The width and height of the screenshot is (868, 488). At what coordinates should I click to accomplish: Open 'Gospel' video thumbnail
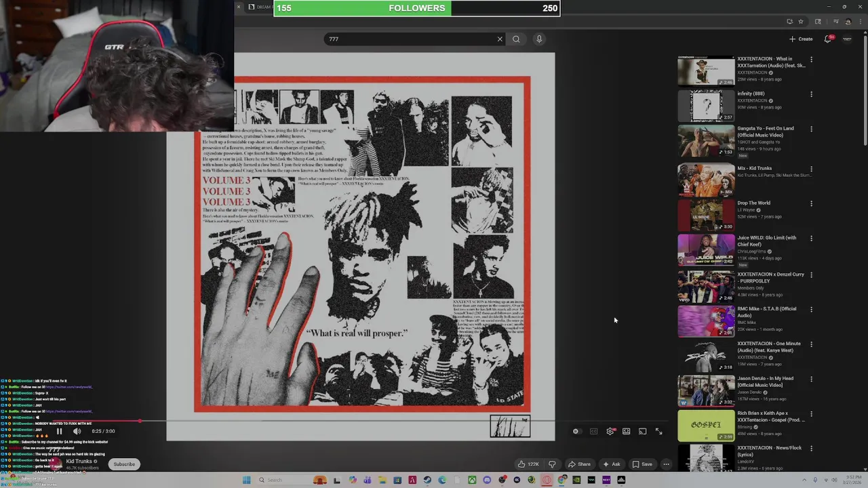[x=706, y=426]
